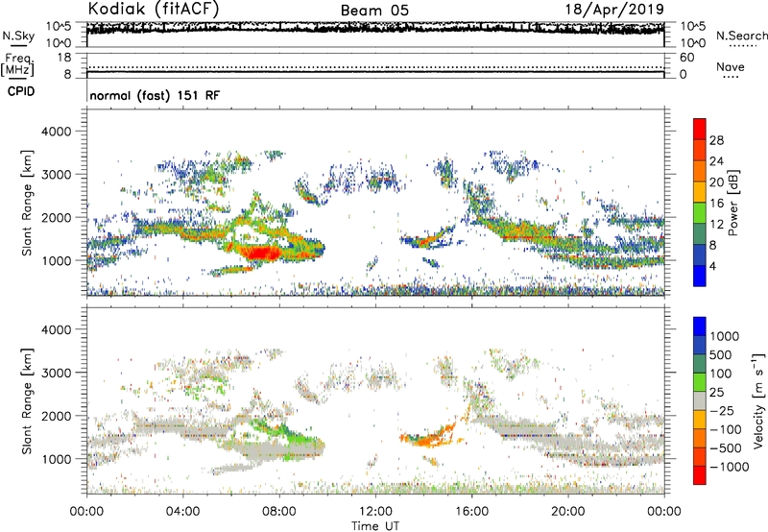The height and width of the screenshot is (532, 768).
Task: Click the 'Nave' legend label
Action: click(731, 66)
